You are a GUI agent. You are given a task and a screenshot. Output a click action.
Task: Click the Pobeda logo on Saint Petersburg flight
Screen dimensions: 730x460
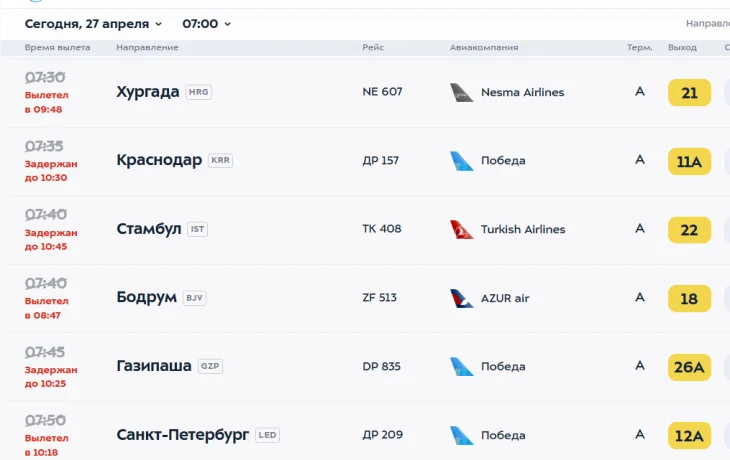pyautogui.click(x=461, y=435)
